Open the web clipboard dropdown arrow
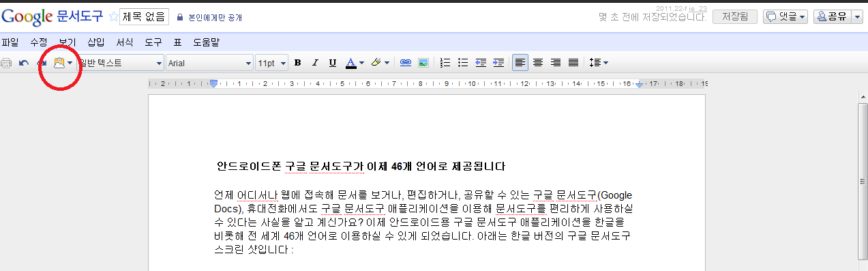This screenshot has height=271, width=868. (70, 63)
